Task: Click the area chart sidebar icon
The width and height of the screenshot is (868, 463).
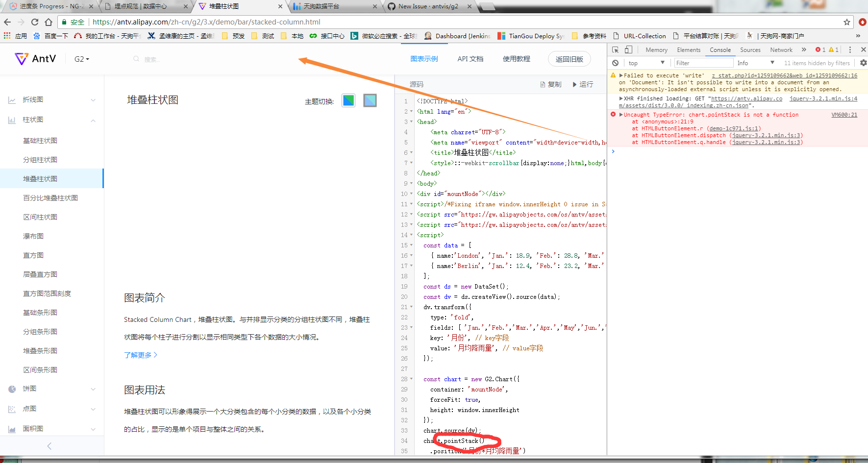Action: coord(12,429)
